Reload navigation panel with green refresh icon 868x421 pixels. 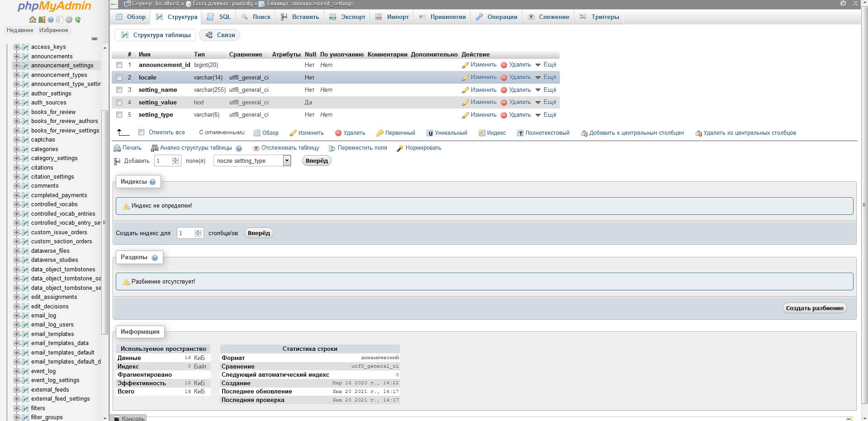(78, 19)
